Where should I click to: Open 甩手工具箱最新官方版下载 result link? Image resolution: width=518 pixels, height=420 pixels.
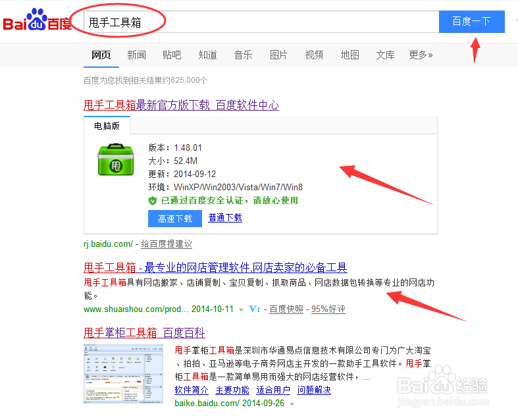pyautogui.click(x=181, y=105)
